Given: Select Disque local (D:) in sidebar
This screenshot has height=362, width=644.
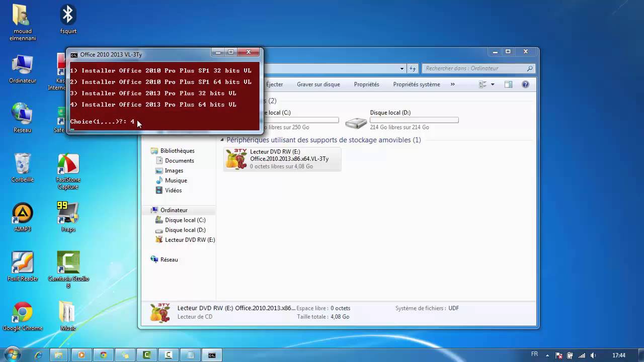Looking at the screenshot, I should point(185,230).
